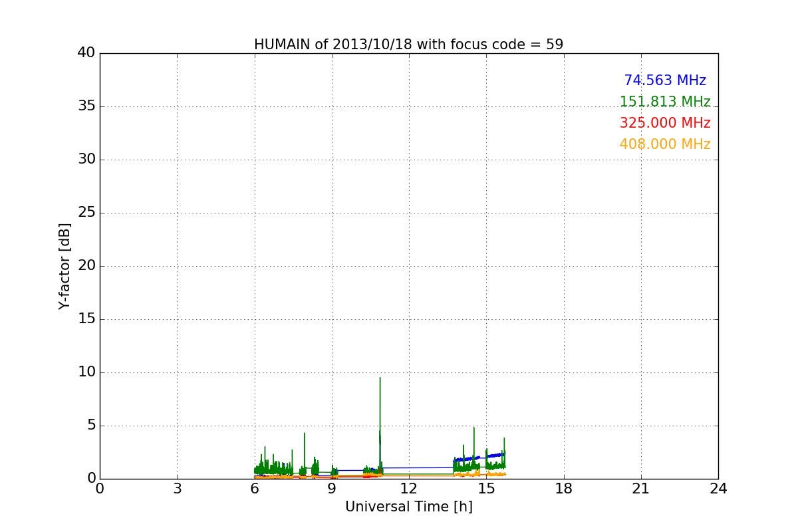Select the red 325.000 MHz legend label
This screenshot has height=532, width=798.
click(x=665, y=123)
